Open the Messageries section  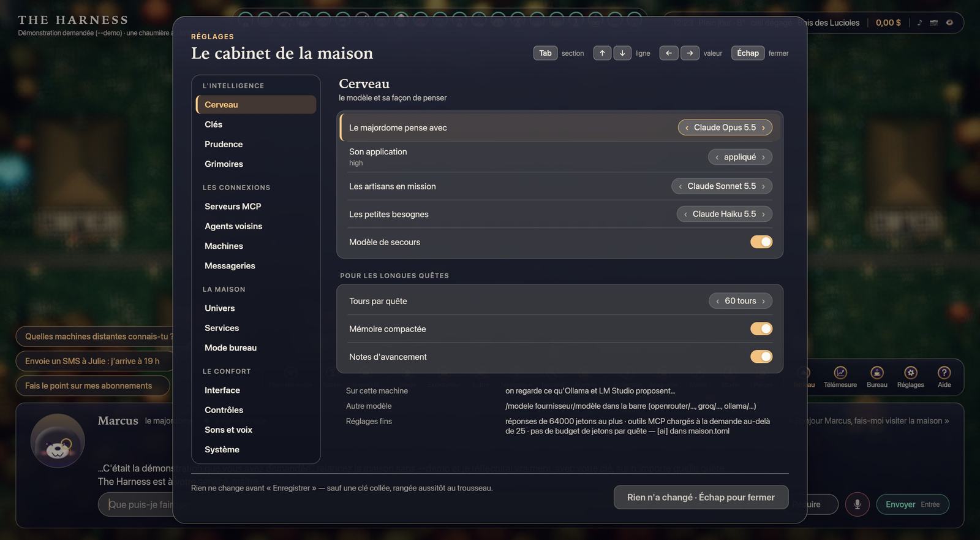point(256,265)
